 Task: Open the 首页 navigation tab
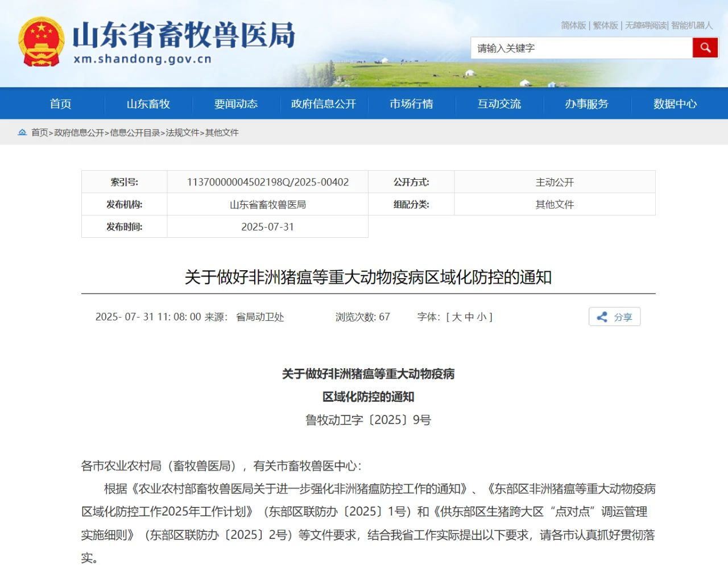(x=60, y=104)
